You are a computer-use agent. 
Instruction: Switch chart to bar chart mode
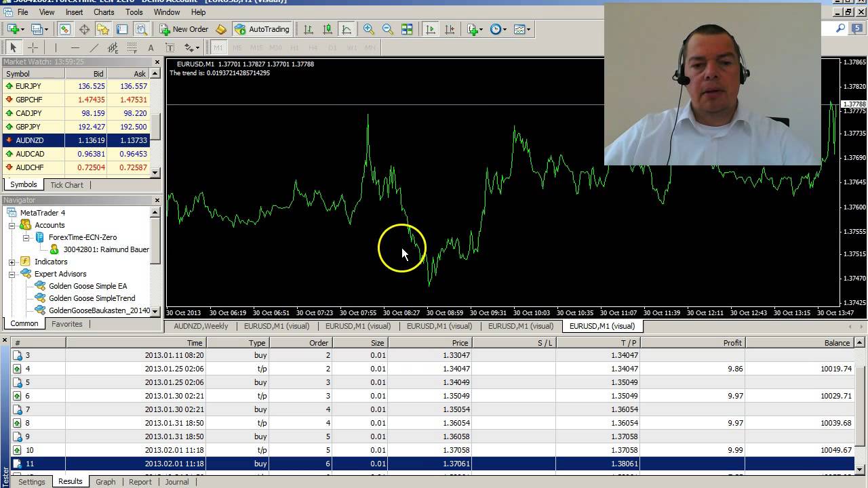tap(309, 29)
